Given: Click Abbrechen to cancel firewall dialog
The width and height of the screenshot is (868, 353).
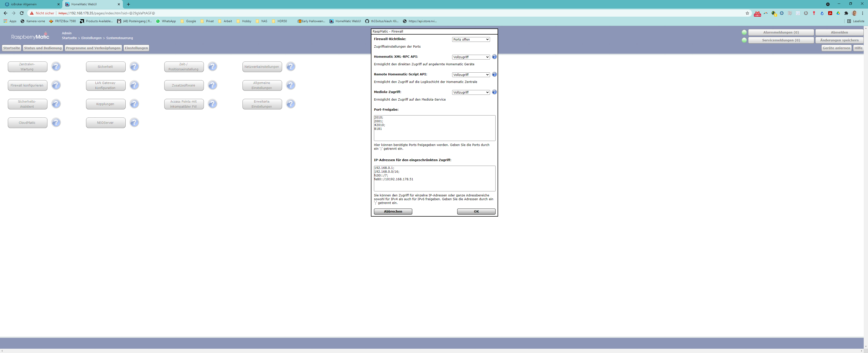Looking at the screenshot, I should pos(393,212).
